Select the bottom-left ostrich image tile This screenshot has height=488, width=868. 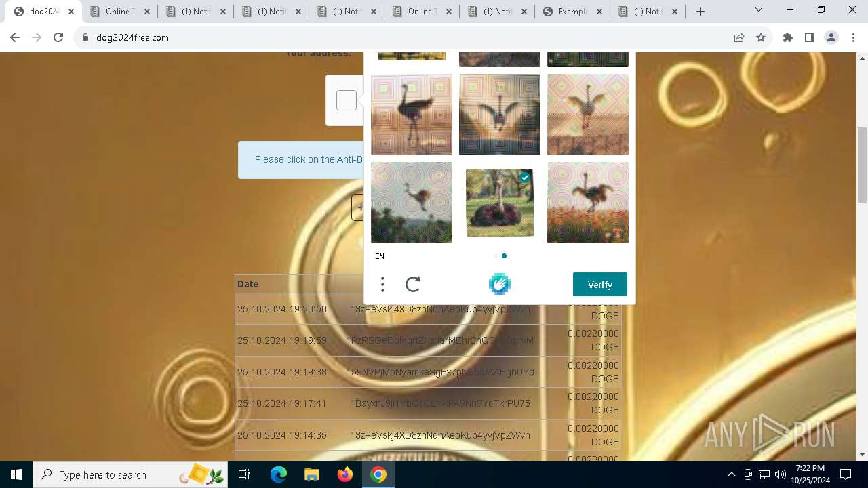pyautogui.click(x=412, y=203)
